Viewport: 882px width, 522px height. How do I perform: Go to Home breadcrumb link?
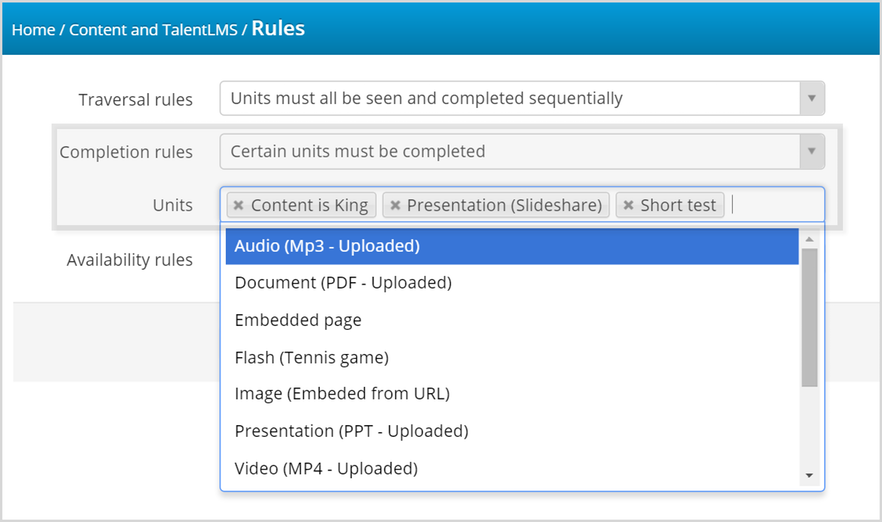coord(33,30)
